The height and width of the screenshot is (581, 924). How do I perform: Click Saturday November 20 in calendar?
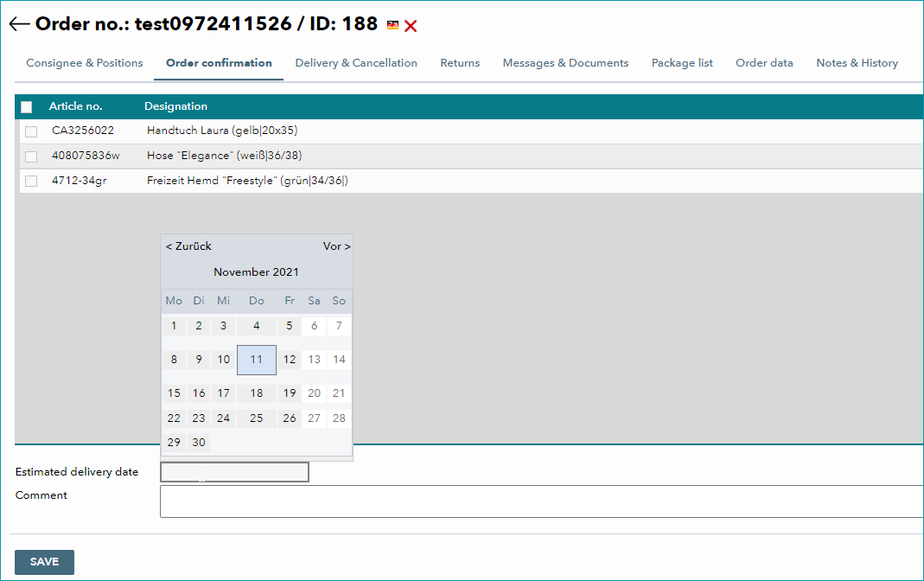(314, 393)
